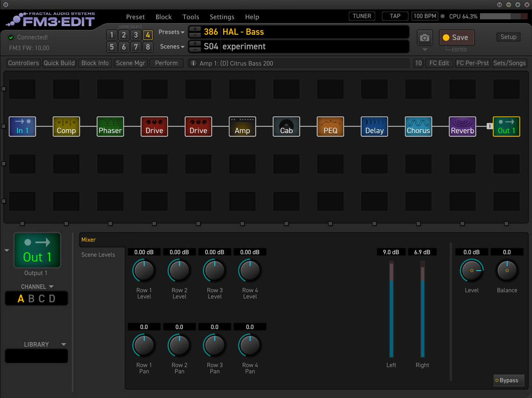
Task: Click the 100 BPM tempo field
Action: 425,16
